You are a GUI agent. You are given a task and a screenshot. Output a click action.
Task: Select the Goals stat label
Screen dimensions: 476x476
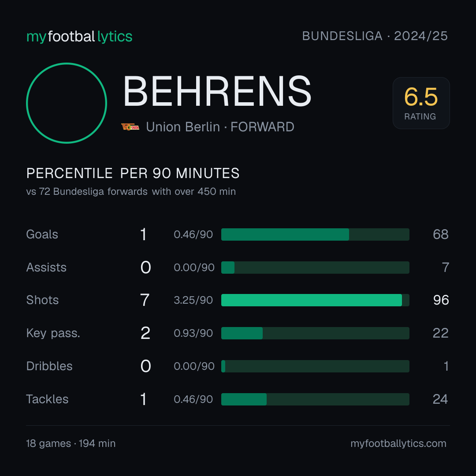(x=42, y=234)
